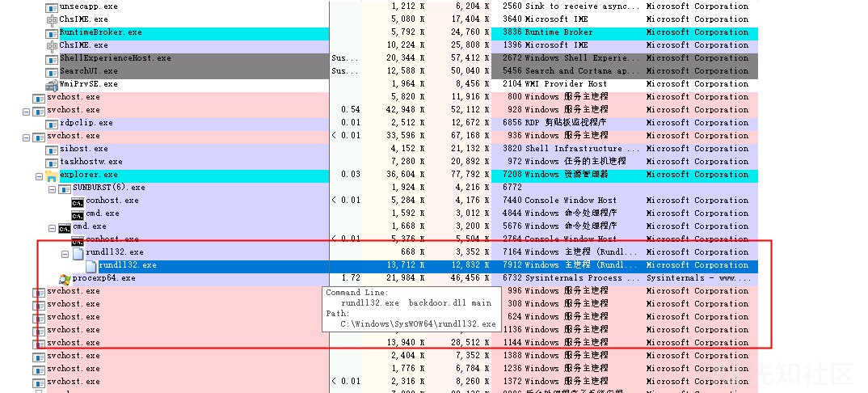868x393 pixels.
Task: Click the Shell Infrastructure description cell
Action: pyautogui.click(x=581, y=148)
